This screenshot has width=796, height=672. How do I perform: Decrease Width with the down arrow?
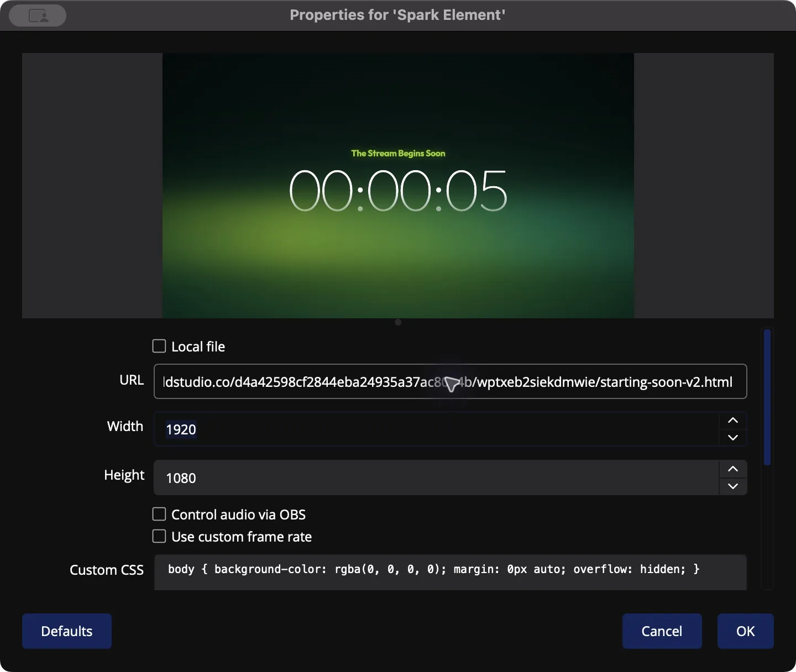(733, 438)
